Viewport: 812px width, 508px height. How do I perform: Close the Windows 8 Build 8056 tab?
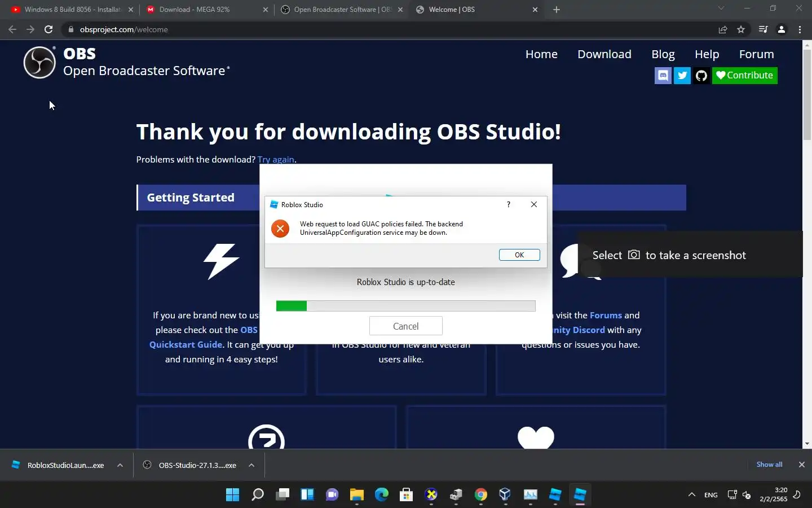(131, 10)
